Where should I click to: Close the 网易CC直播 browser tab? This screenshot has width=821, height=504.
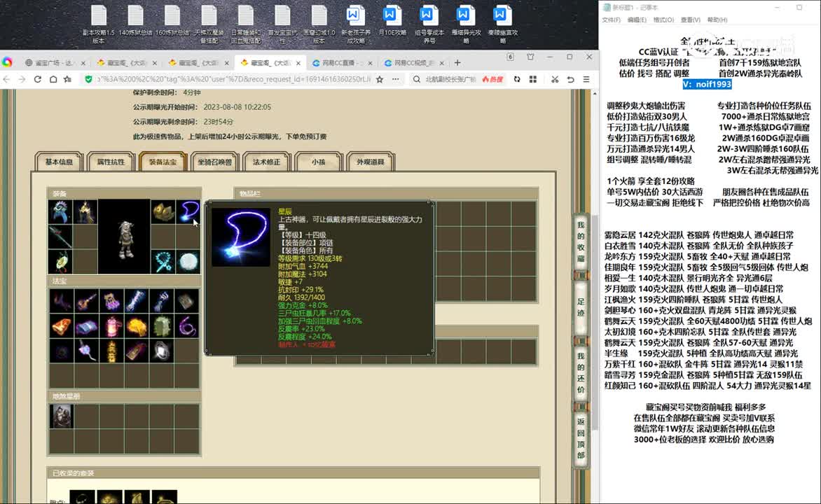click(370, 63)
